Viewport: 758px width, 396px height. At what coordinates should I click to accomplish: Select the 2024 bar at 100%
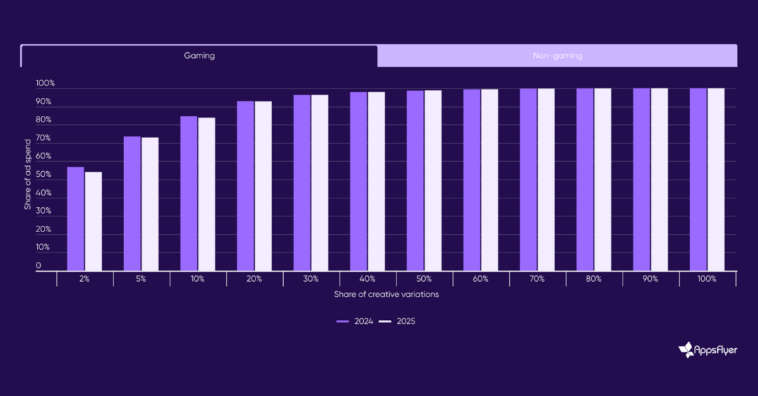pyautogui.click(x=698, y=179)
